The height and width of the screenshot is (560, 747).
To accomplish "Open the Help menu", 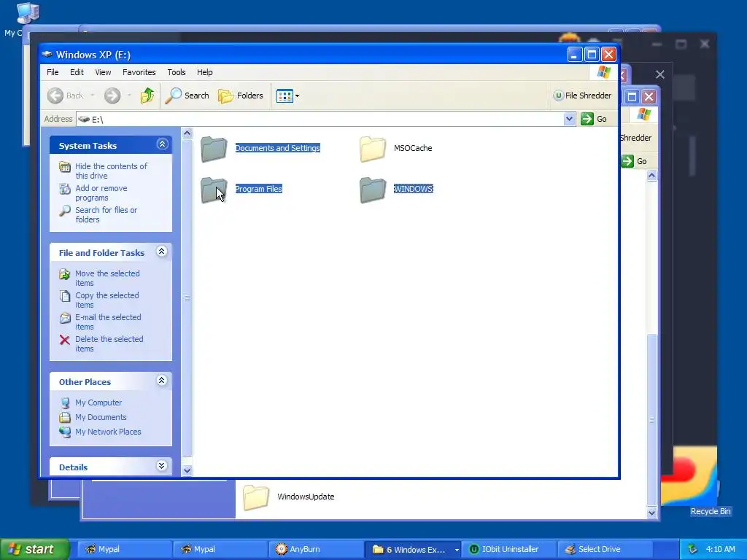I will pos(205,72).
